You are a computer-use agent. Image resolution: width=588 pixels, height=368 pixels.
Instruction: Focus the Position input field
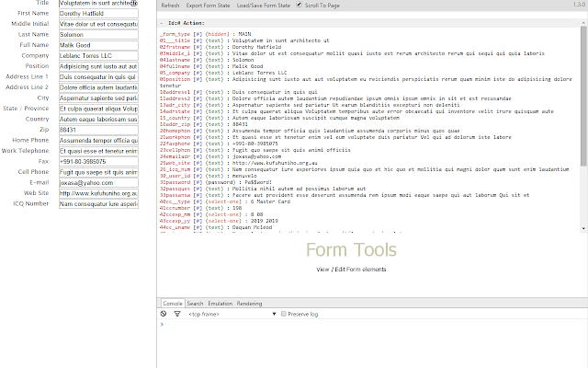tap(98, 66)
